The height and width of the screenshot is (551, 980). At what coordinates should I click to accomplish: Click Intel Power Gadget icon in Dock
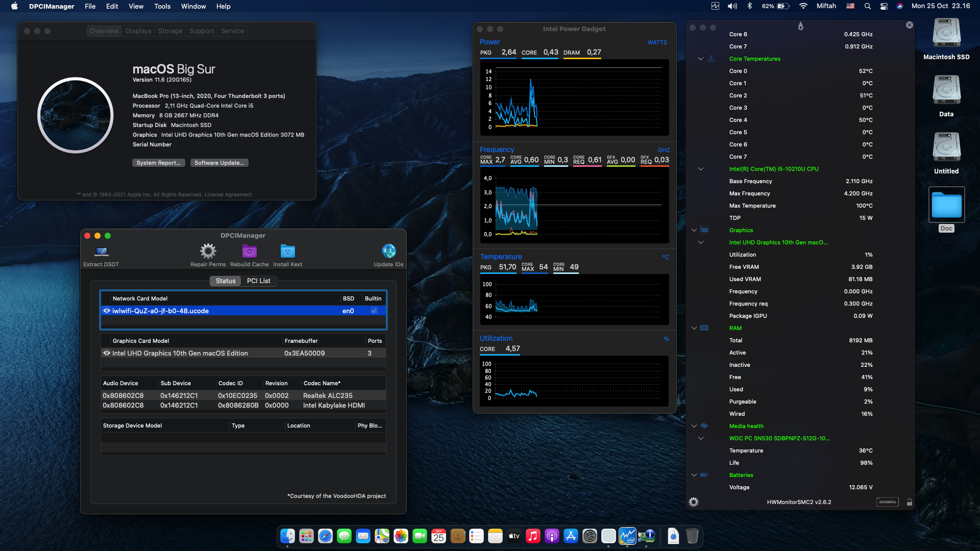pyautogui.click(x=627, y=536)
